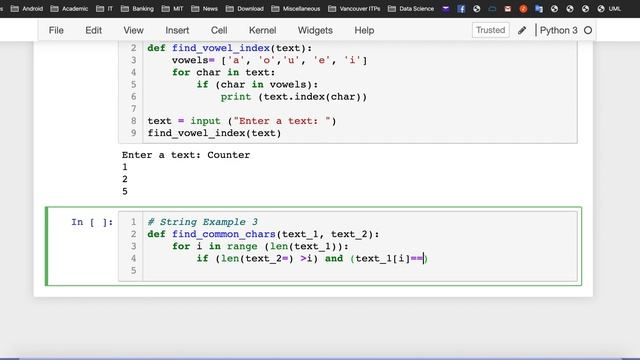The height and width of the screenshot is (360, 640).
Task: Open the Help menu
Action: tap(364, 30)
